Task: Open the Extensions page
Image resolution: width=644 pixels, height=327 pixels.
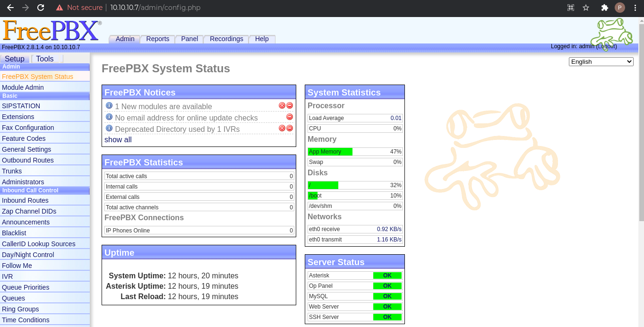Action: coord(45,117)
